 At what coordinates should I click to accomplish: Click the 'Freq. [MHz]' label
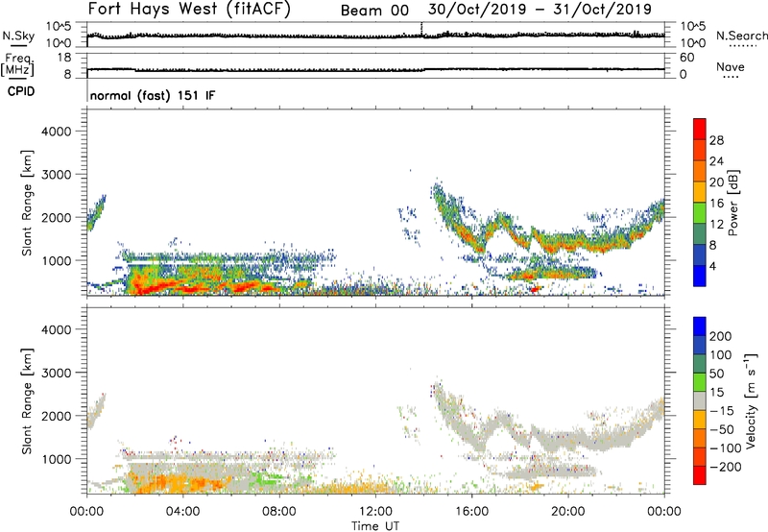18,64
